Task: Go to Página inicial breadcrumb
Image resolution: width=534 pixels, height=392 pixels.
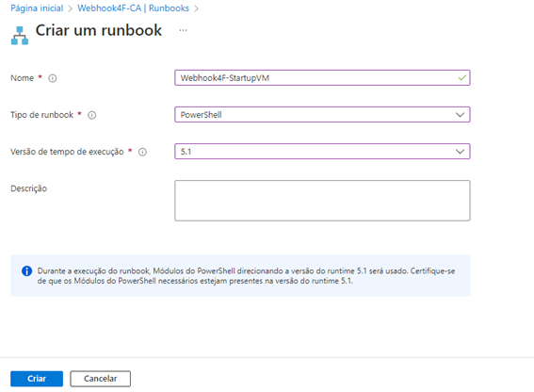Action: [37, 8]
